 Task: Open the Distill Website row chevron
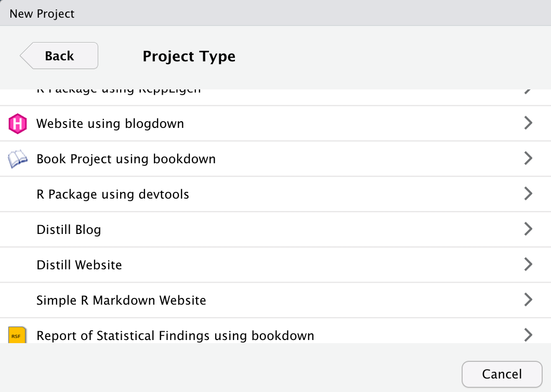tap(528, 265)
